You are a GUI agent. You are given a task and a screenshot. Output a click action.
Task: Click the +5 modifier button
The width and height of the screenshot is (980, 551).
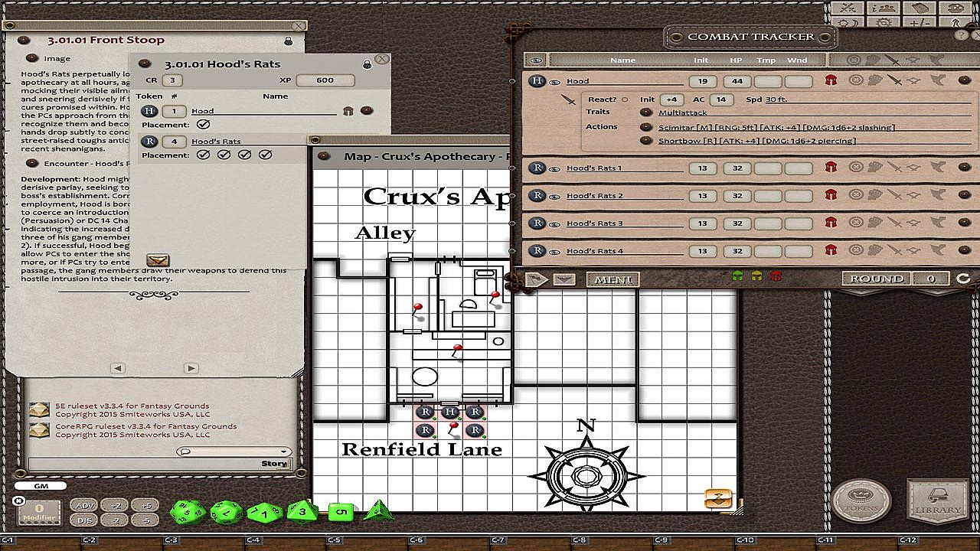[x=145, y=505]
